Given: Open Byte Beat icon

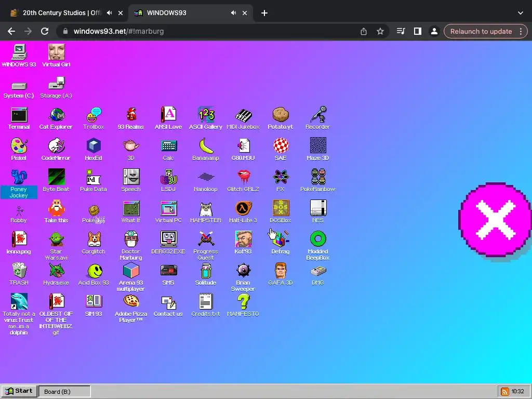Looking at the screenshot, I should (x=56, y=181).
